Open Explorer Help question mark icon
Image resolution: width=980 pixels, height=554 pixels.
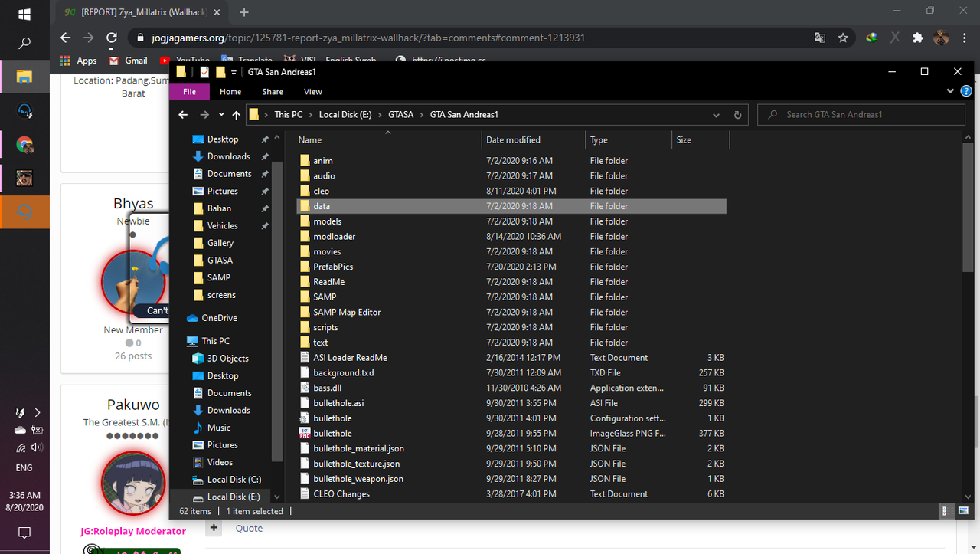coord(966,91)
